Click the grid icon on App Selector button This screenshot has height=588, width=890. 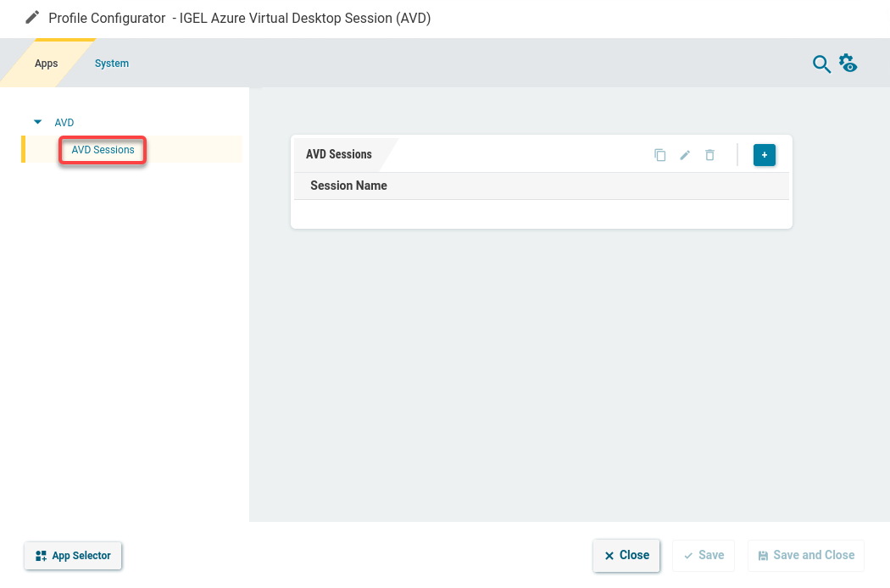(x=40, y=556)
